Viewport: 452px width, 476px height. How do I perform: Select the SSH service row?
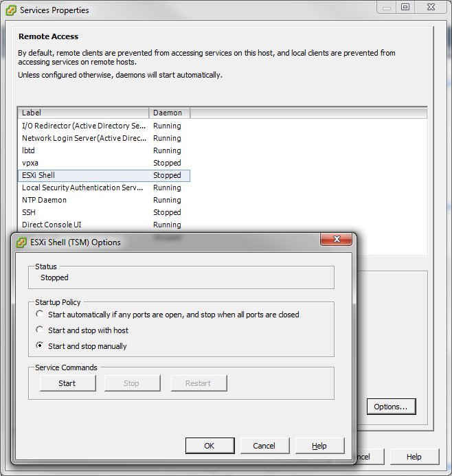coord(104,212)
